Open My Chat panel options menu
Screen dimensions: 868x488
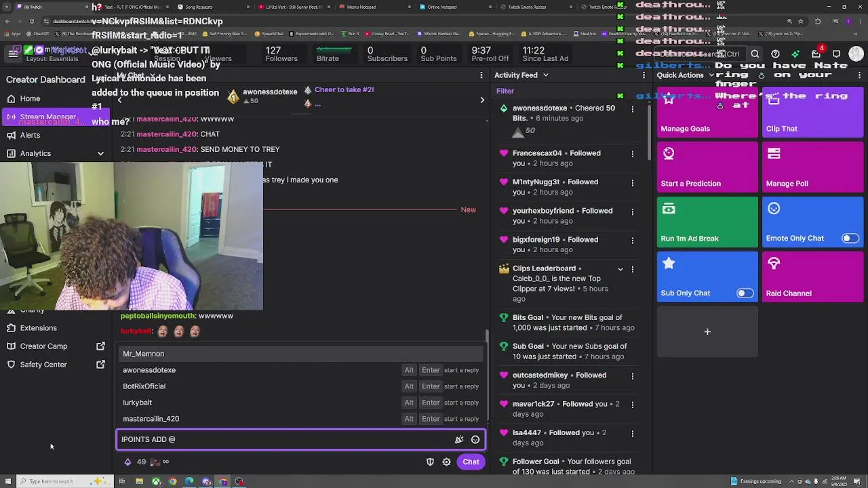(481, 75)
